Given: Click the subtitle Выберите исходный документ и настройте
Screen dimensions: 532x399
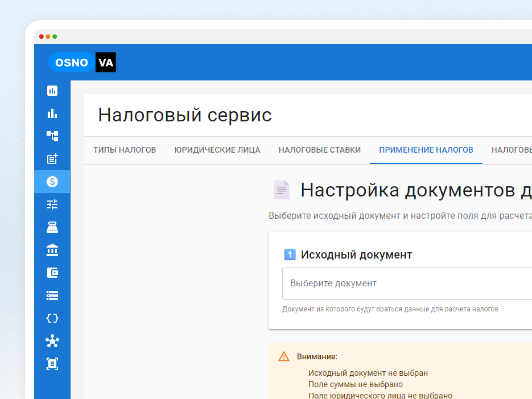Looking at the screenshot, I should click(400, 216).
